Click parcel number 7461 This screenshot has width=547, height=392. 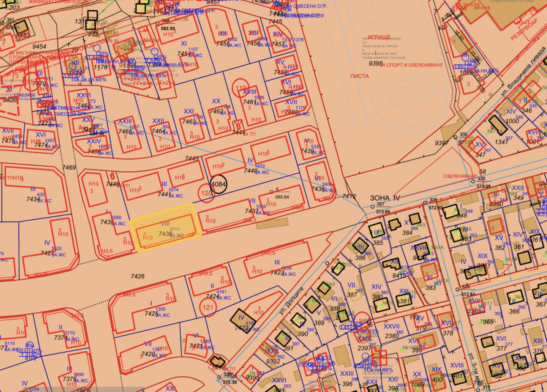click(250, 102)
